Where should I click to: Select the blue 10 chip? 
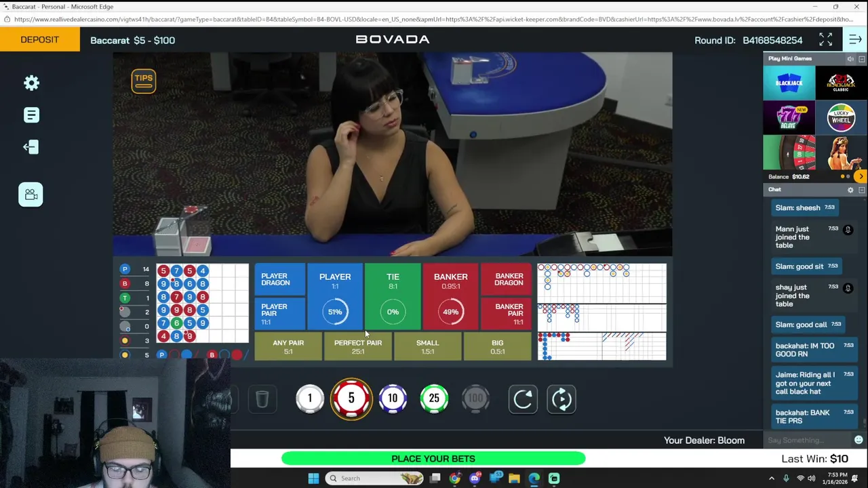pyautogui.click(x=393, y=399)
